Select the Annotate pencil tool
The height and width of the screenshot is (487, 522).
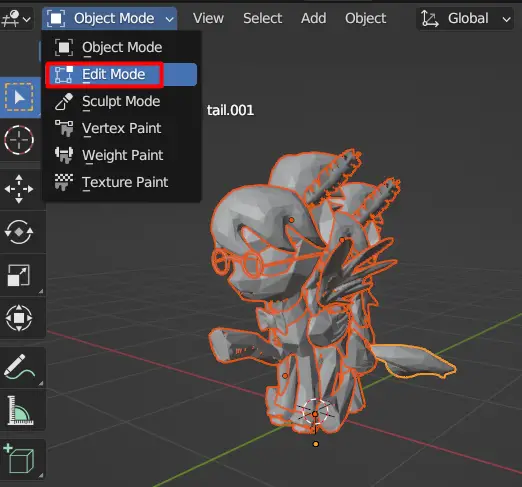(19, 367)
